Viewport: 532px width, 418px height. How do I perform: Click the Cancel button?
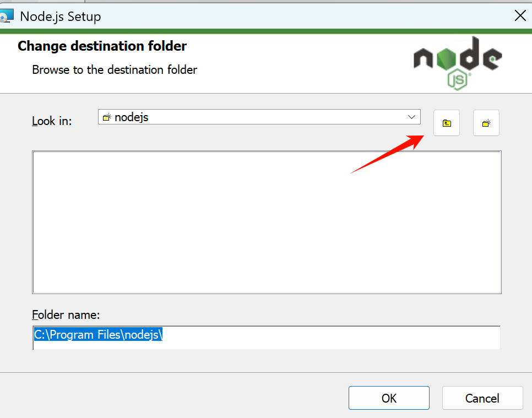coord(482,398)
